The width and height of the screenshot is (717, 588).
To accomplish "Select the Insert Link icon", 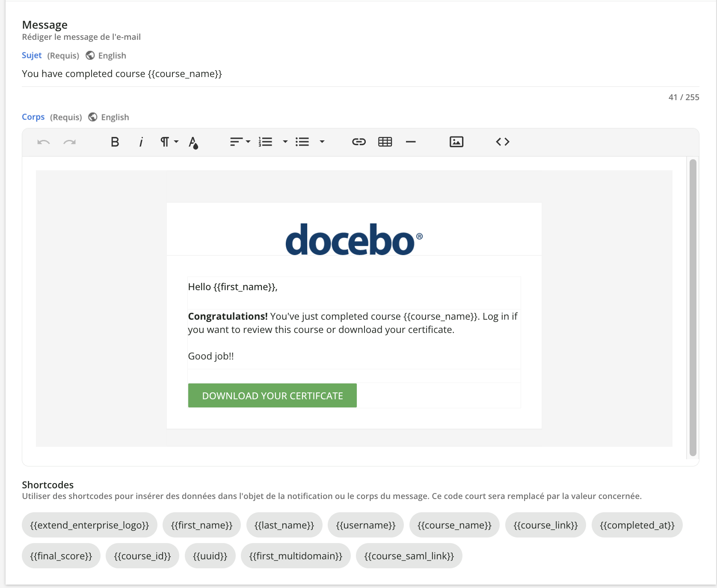I will pos(358,142).
